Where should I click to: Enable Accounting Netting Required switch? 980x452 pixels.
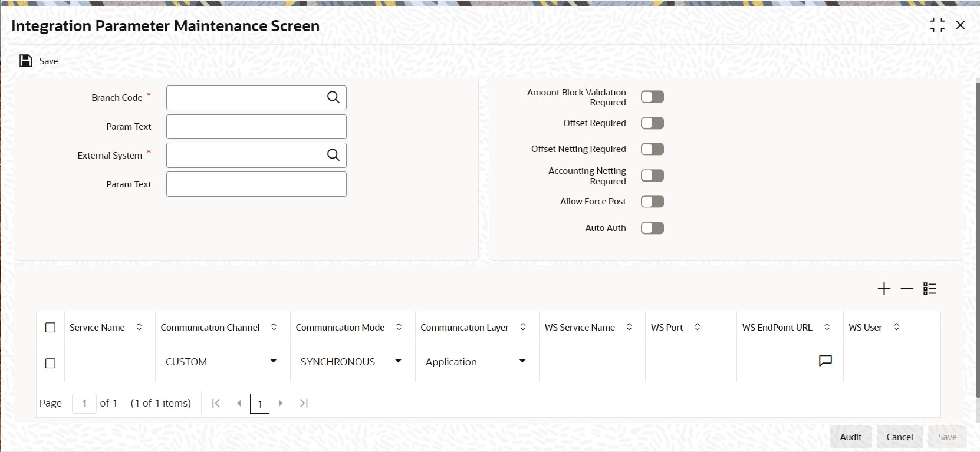tap(652, 176)
